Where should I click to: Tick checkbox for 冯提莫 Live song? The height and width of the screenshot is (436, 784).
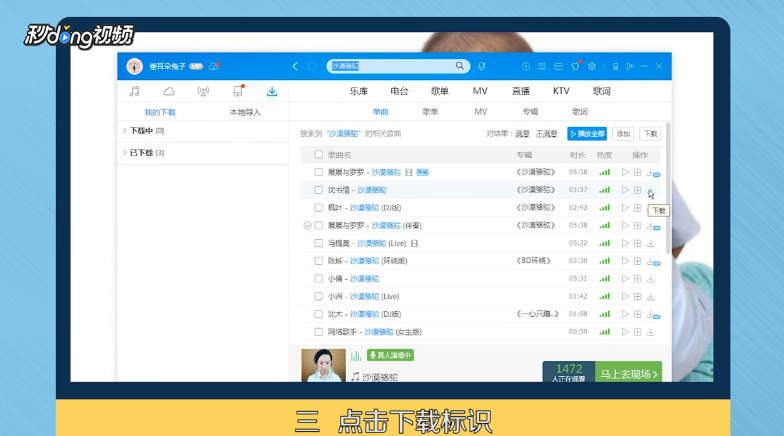318,243
